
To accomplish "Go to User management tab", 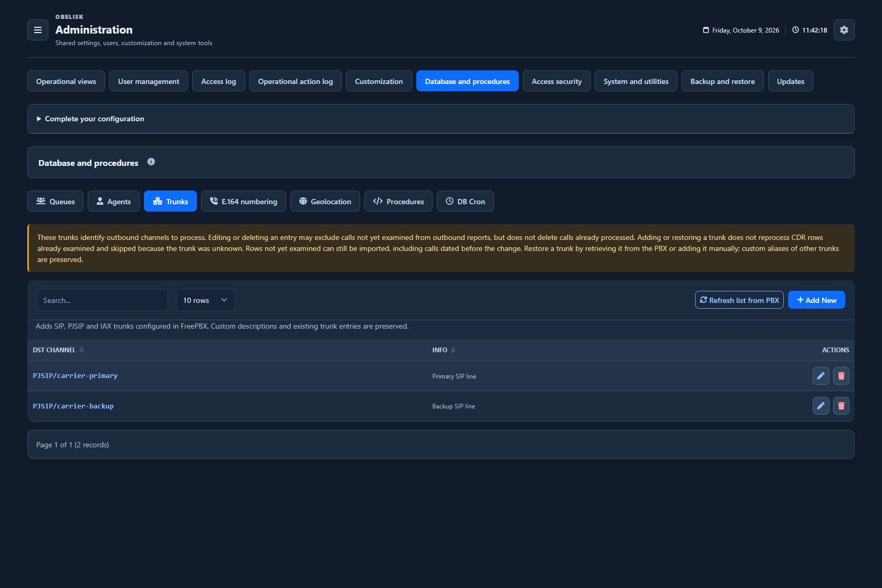I will (x=149, y=81).
